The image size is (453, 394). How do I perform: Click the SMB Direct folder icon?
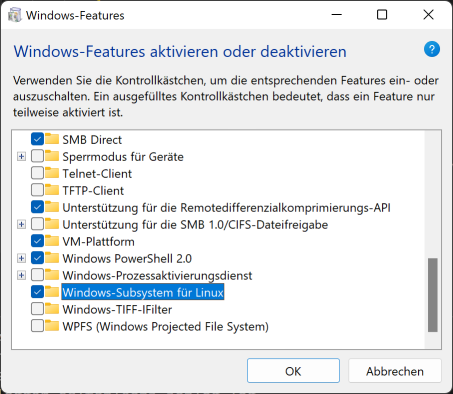52,139
